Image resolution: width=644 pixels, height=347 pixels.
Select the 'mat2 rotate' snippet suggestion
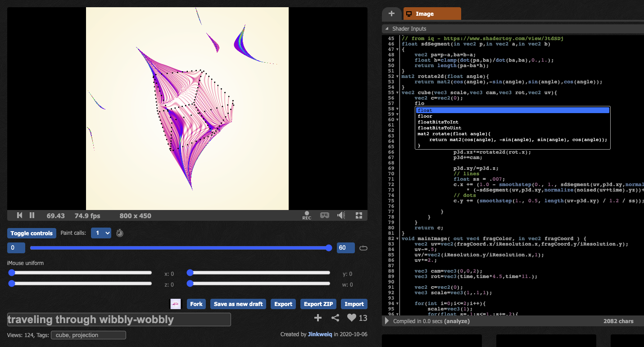click(512, 140)
